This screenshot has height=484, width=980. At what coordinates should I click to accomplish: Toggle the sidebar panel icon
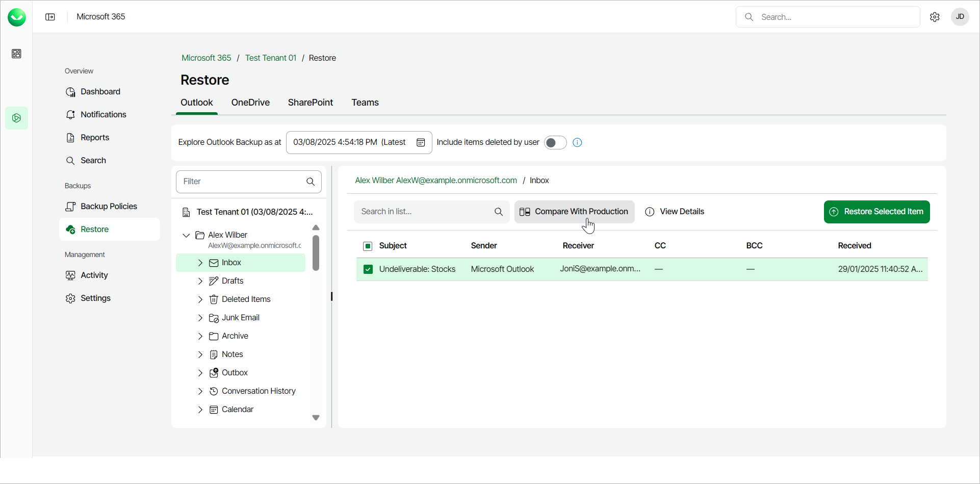(x=50, y=17)
